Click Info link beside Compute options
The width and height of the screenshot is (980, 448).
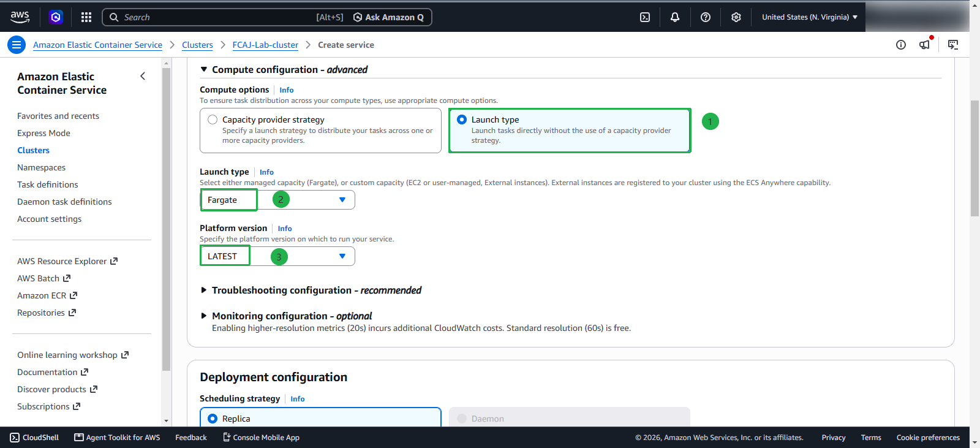[287, 90]
